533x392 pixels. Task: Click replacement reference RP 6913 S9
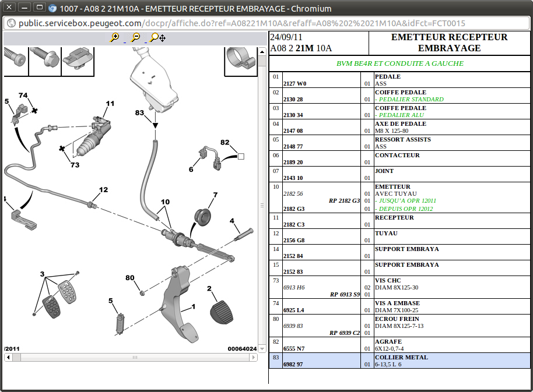[345, 294]
